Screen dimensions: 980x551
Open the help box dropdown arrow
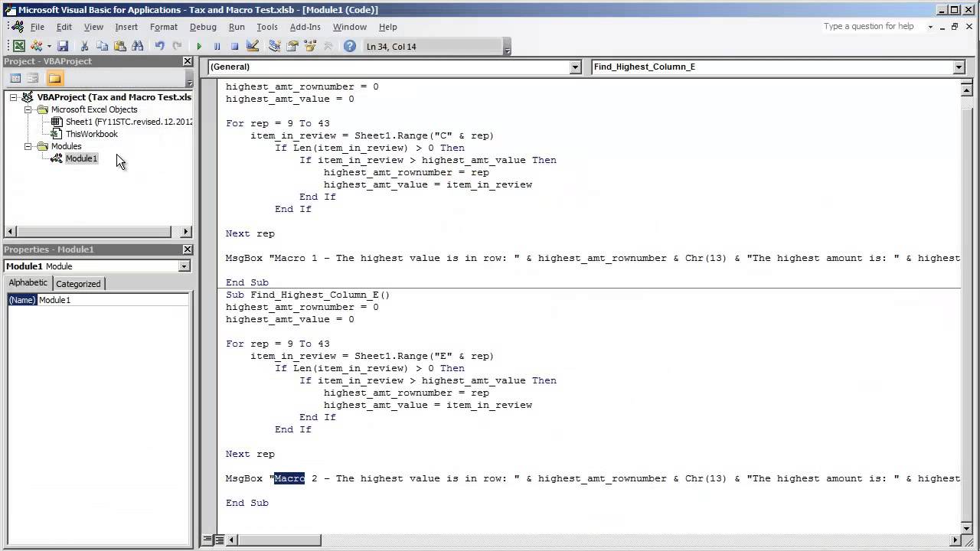coord(930,27)
